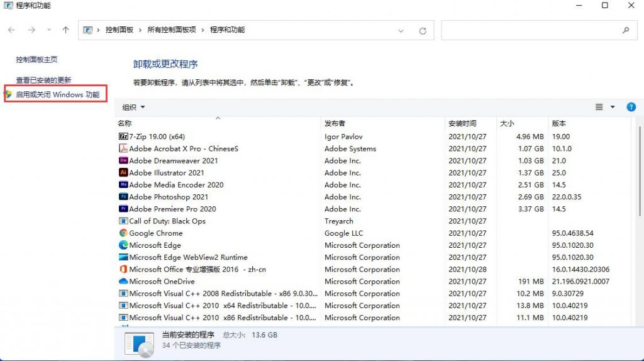This screenshot has width=644, height=361.
Task: Click the Igor Pavlov publisher cell
Action: pyautogui.click(x=343, y=136)
